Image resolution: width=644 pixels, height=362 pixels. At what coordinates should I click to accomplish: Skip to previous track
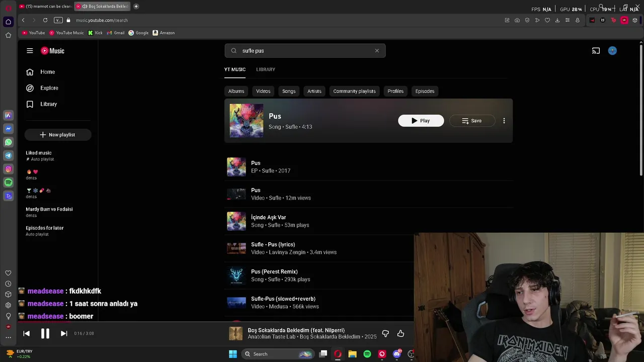click(x=27, y=333)
